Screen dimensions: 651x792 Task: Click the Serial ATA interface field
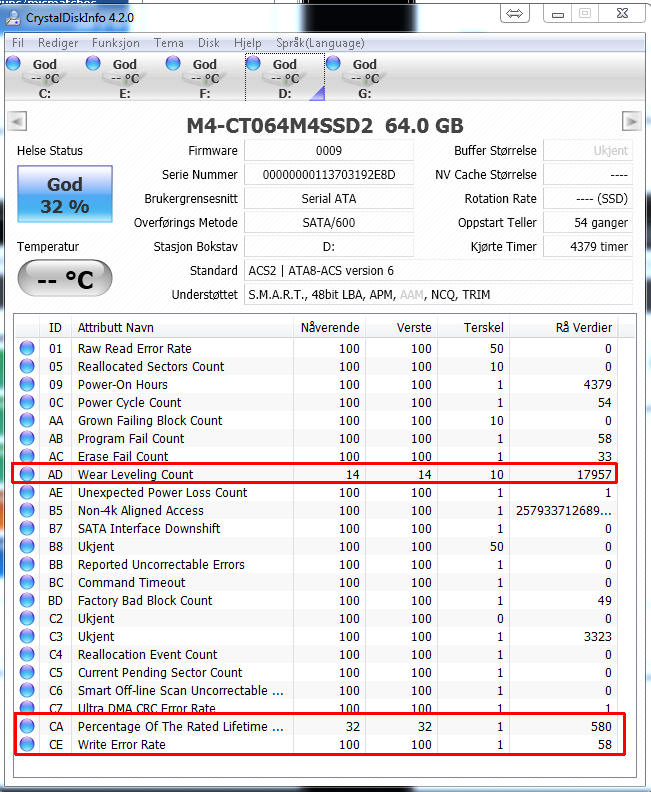point(329,199)
